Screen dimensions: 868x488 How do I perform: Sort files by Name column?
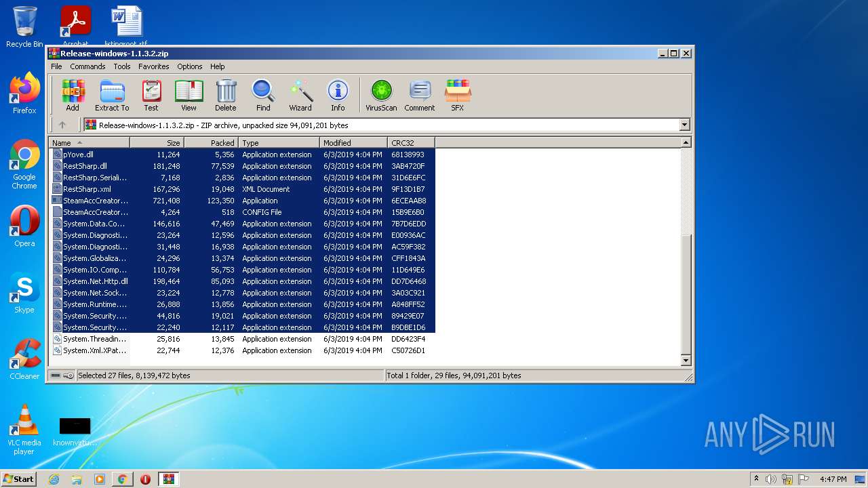89,142
